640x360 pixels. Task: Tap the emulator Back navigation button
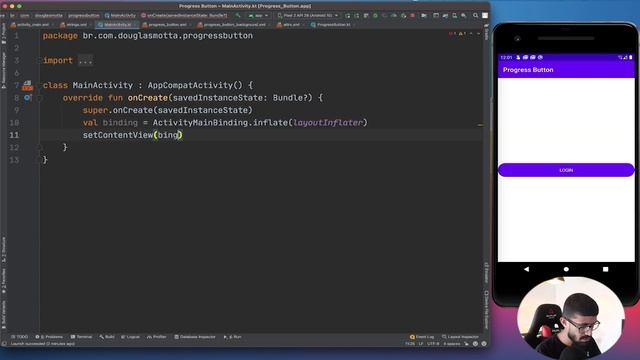[x=527, y=269]
